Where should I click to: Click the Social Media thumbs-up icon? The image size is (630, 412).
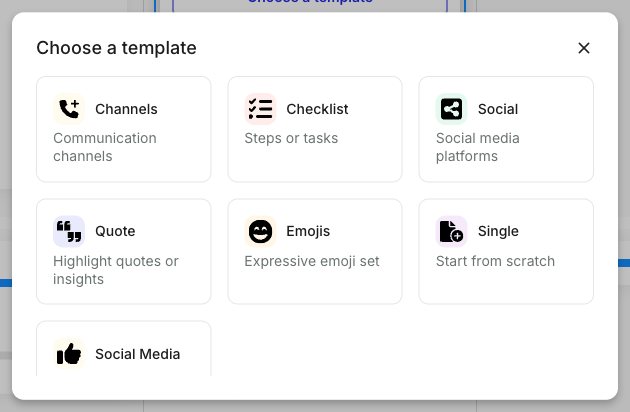(x=69, y=353)
